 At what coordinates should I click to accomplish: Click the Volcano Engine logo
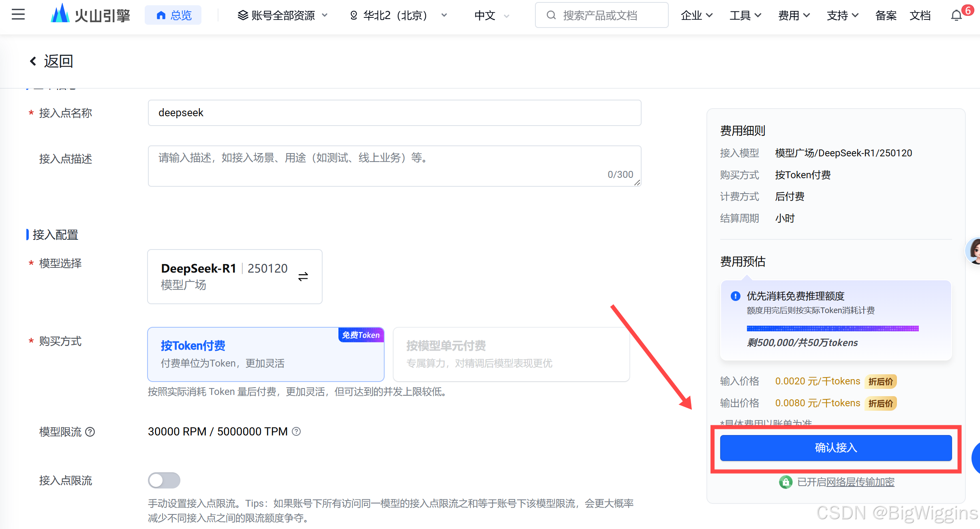pyautogui.click(x=90, y=15)
